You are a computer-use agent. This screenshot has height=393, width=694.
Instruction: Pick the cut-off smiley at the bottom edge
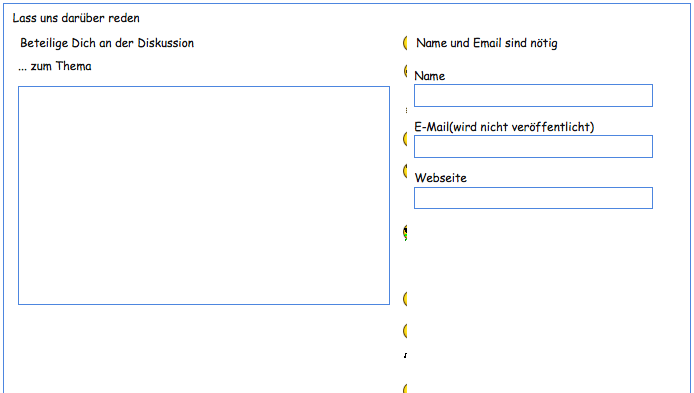405,389
